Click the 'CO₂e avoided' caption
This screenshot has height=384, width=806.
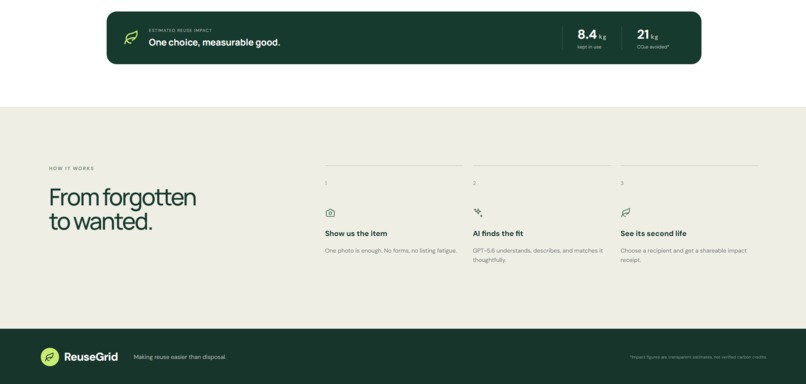pyautogui.click(x=653, y=47)
